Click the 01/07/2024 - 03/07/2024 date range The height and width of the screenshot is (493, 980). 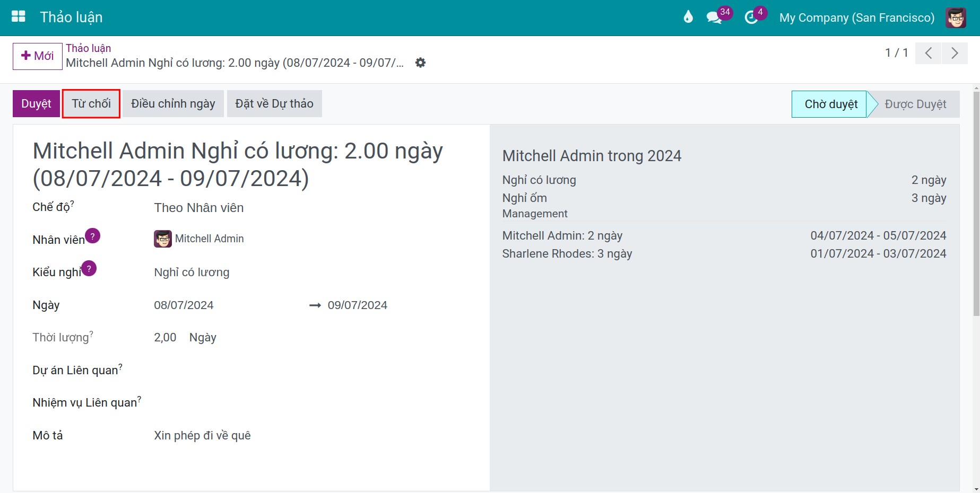click(878, 254)
